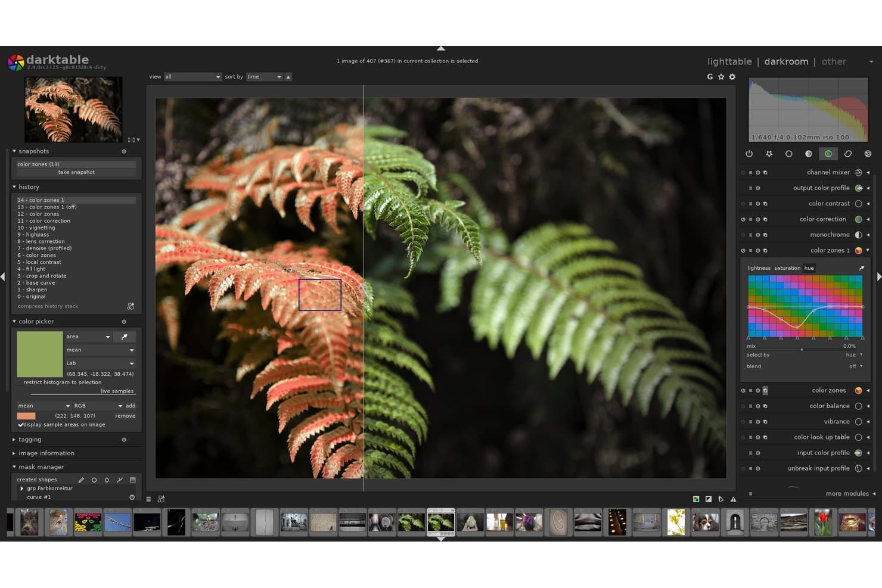
Task: Toggle the color zones 1 module power button
Action: coord(743,251)
